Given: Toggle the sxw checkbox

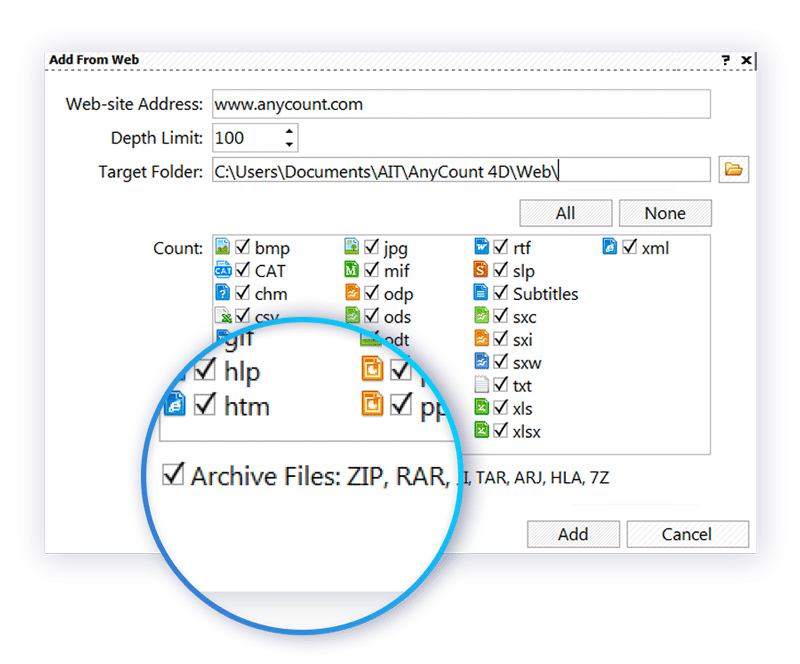Looking at the screenshot, I should (501, 361).
